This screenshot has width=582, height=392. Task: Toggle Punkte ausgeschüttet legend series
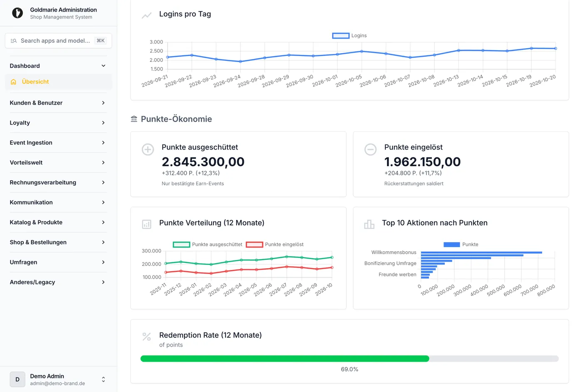click(x=207, y=245)
